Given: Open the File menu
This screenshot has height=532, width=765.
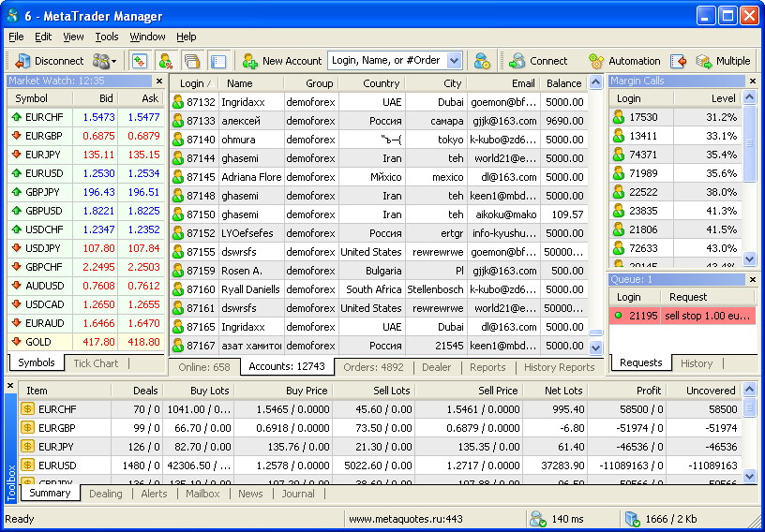Looking at the screenshot, I should (x=16, y=37).
